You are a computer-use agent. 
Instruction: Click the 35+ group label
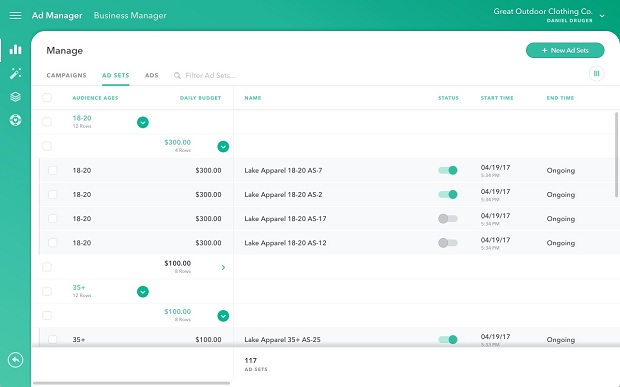(x=79, y=287)
